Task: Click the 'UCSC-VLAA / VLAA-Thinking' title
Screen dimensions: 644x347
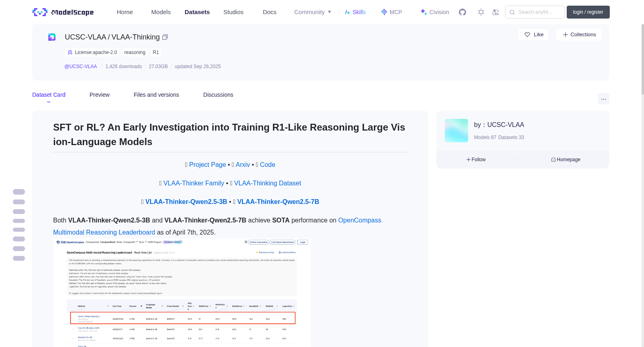Action: 112,37
